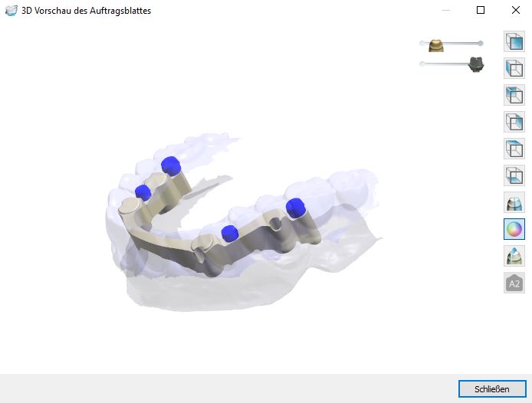Click the dark model transparency slider handle

pos(476,64)
